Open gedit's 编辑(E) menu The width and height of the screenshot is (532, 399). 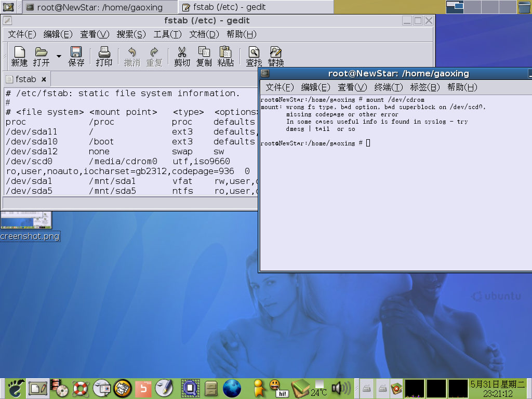(x=58, y=34)
